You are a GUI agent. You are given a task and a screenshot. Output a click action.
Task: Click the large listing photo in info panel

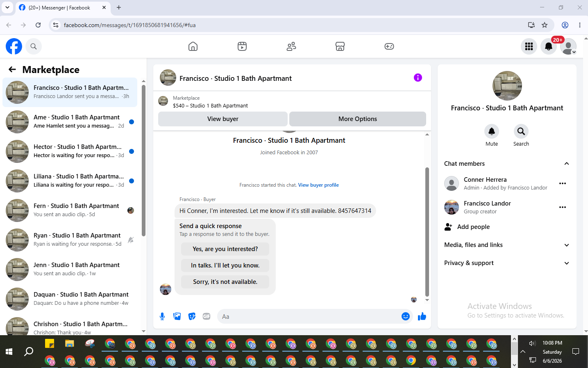tap(507, 86)
